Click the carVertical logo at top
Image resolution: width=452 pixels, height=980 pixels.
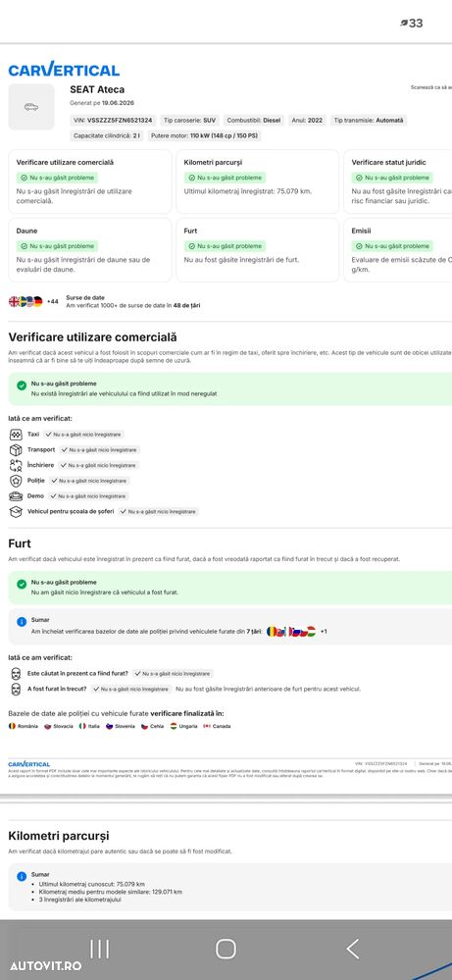point(64,70)
